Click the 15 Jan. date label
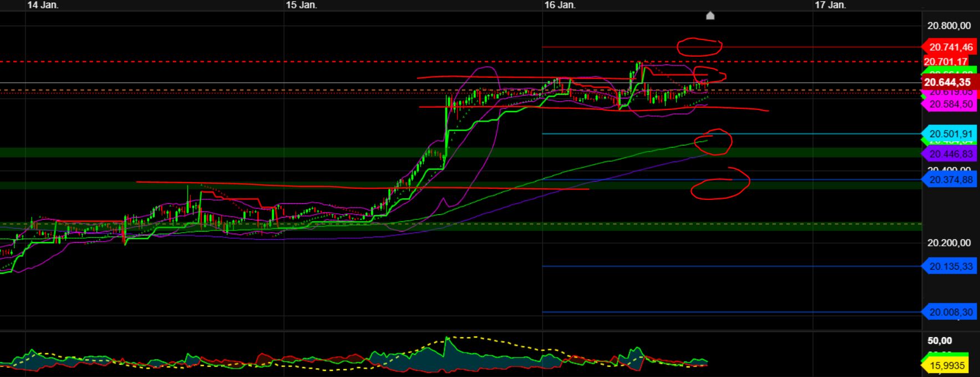Screen dimensions: 980x377 [301, 5]
